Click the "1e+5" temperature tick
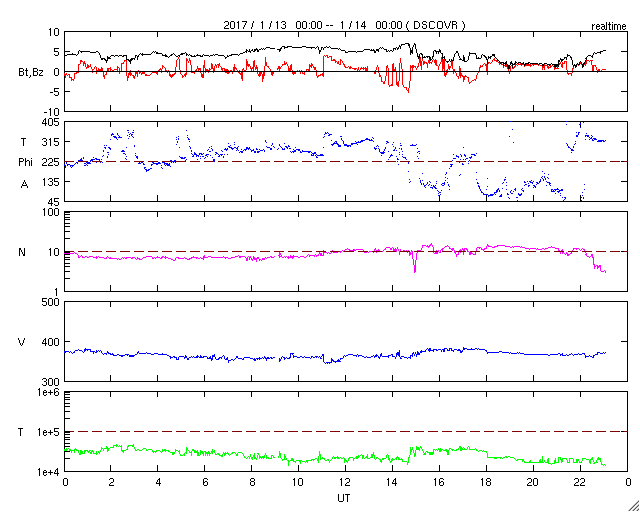Image resolution: width=640 pixels, height=512 pixels. 49,432
